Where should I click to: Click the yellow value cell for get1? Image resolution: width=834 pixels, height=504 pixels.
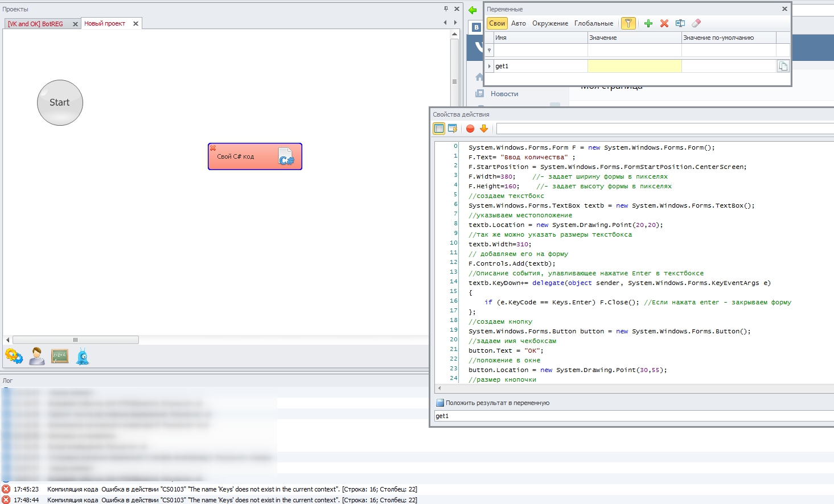[634, 66]
